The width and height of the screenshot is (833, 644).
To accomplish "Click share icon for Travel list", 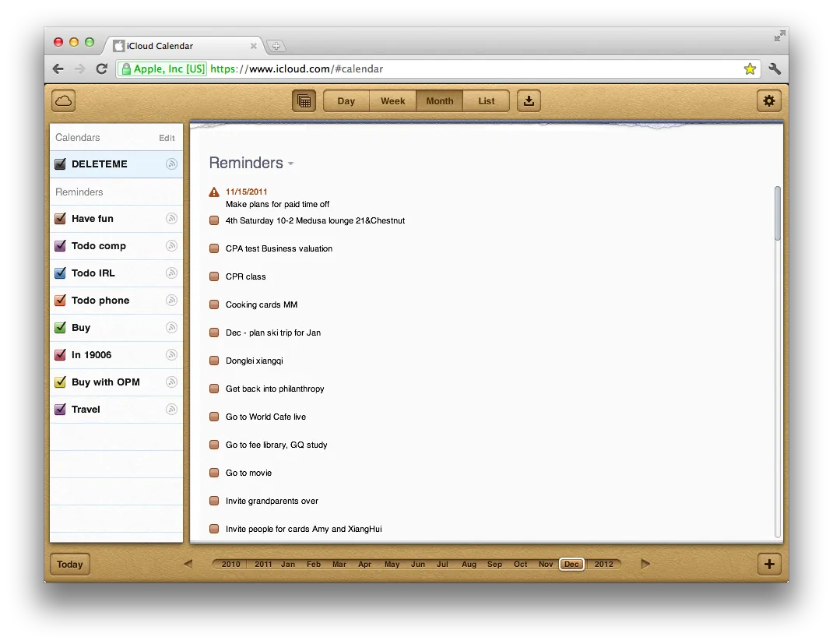I will (171, 409).
